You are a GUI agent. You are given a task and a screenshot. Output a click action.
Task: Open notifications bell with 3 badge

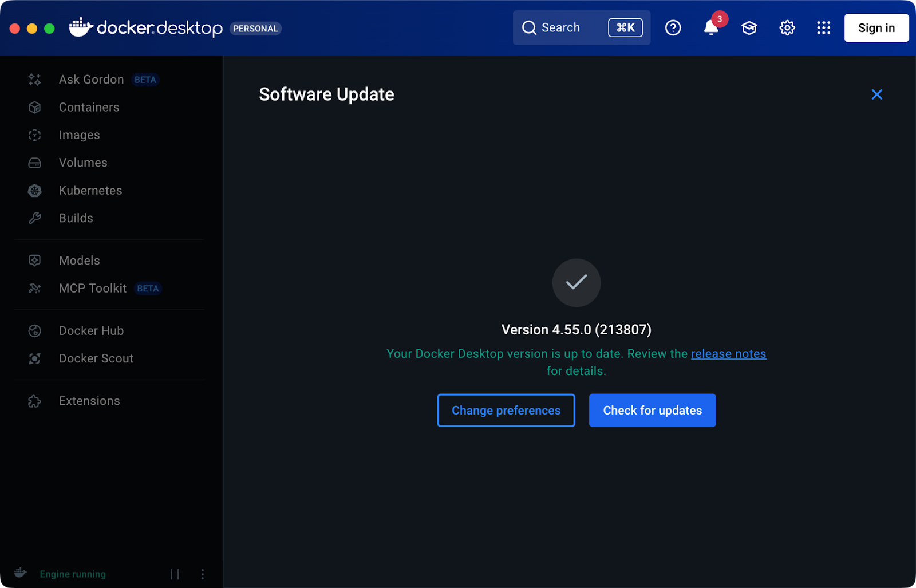(x=712, y=27)
